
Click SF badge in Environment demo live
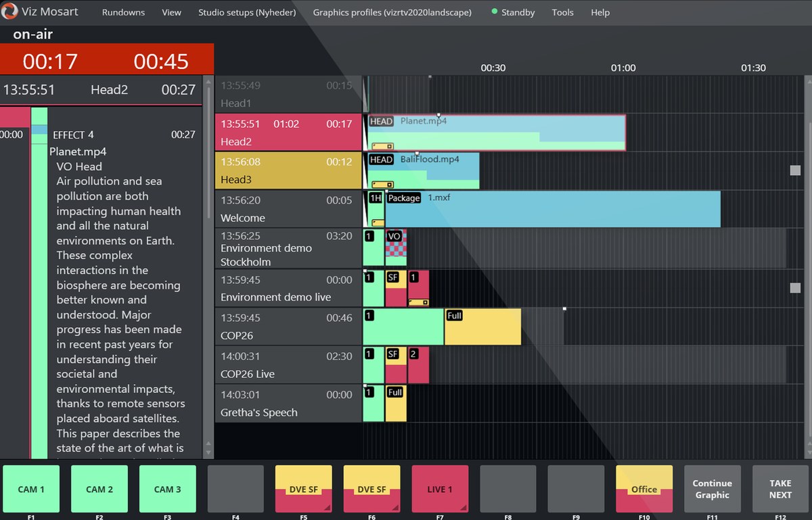[393, 277]
